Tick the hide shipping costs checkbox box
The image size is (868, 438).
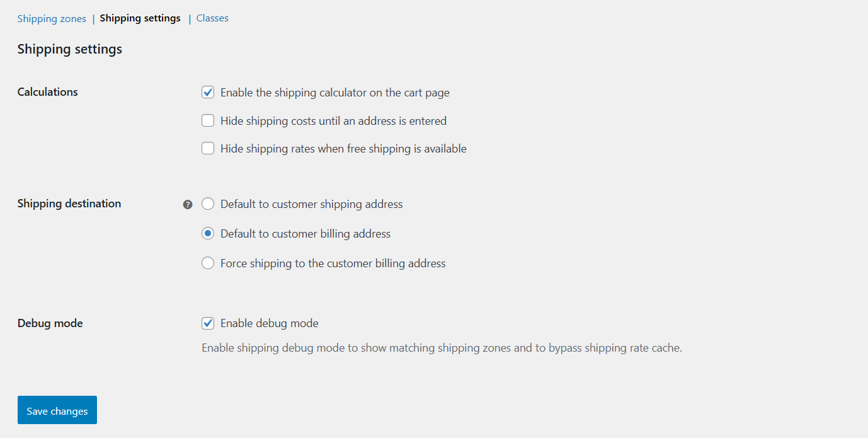(x=208, y=120)
